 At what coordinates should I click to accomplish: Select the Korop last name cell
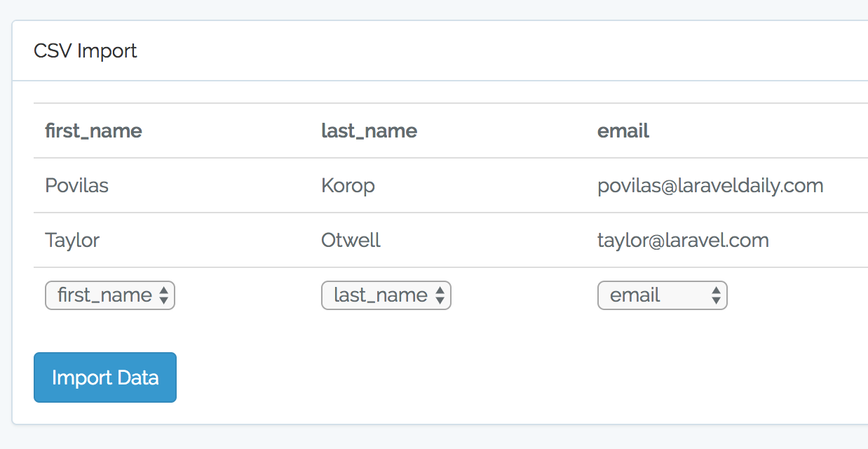[x=348, y=186]
